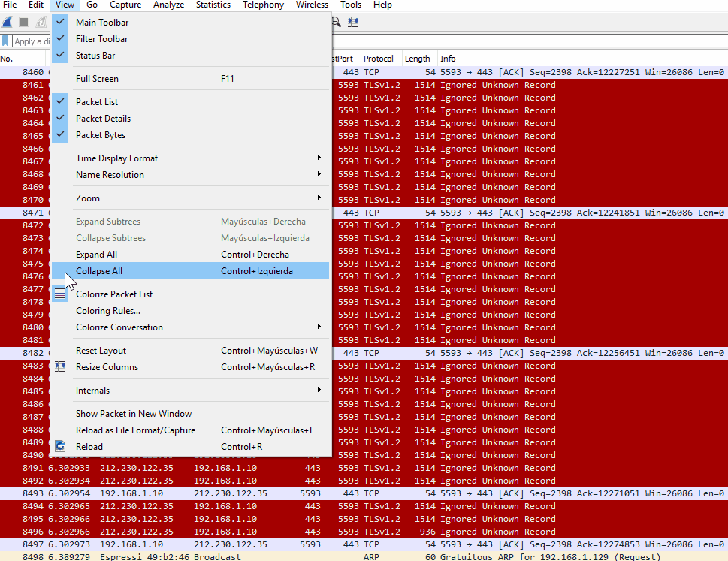Open the Help menu
The height and width of the screenshot is (561, 728).
[x=382, y=5]
